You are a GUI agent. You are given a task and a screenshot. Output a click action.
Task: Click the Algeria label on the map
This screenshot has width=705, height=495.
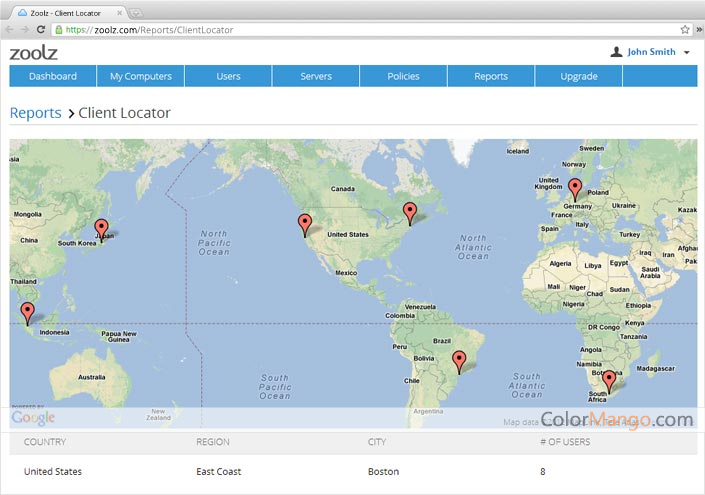[560, 263]
